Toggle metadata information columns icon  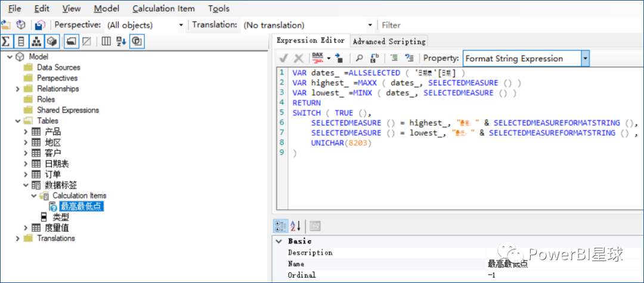pyautogui.click(x=106, y=42)
